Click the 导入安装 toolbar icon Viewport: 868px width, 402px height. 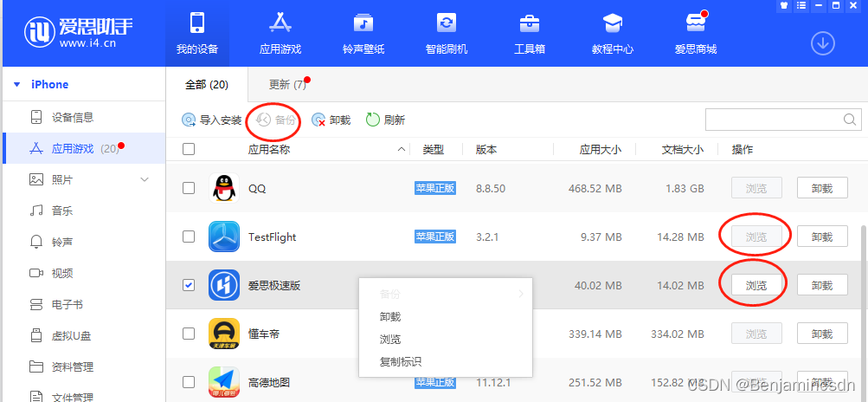click(189, 120)
